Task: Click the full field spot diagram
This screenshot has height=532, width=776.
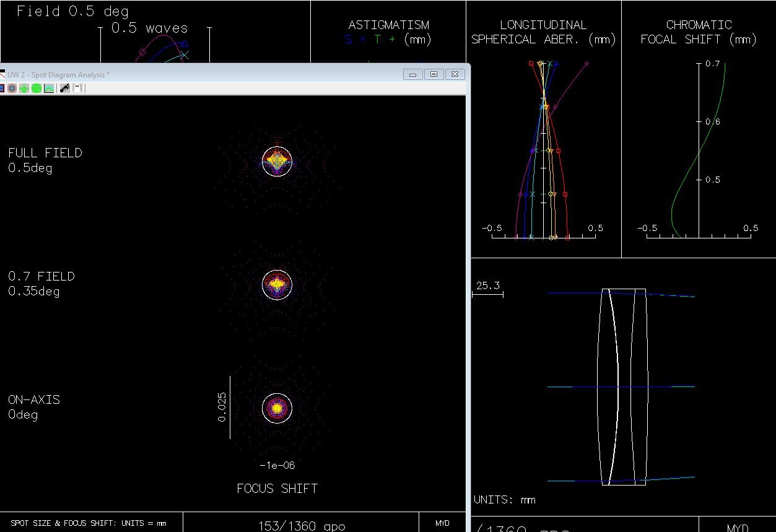Action: [x=277, y=161]
